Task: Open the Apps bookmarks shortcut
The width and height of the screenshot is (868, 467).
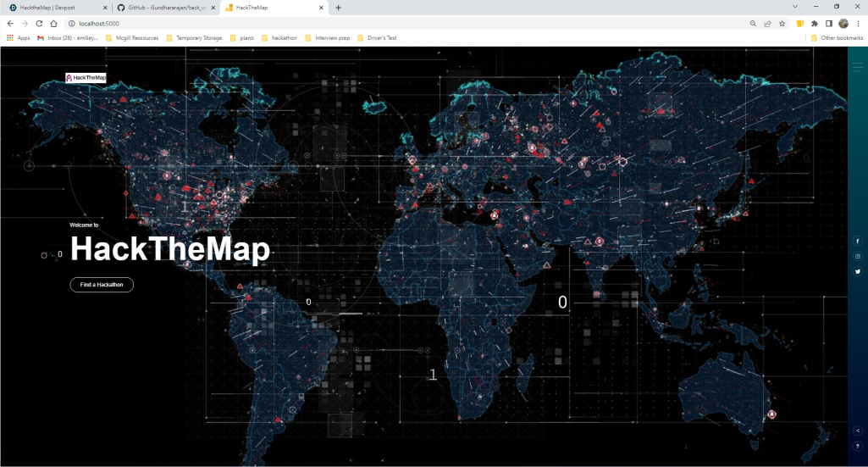Action: [x=19, y=37]
